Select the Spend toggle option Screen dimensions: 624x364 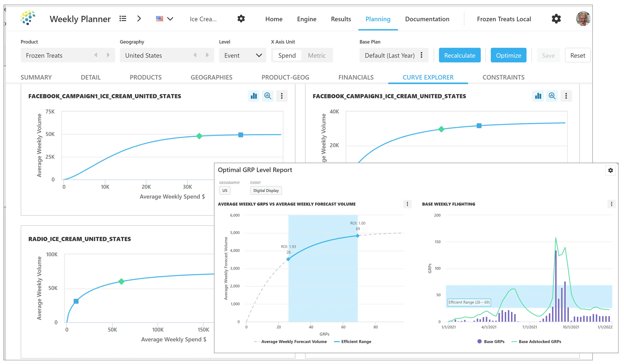coord(287,55)
